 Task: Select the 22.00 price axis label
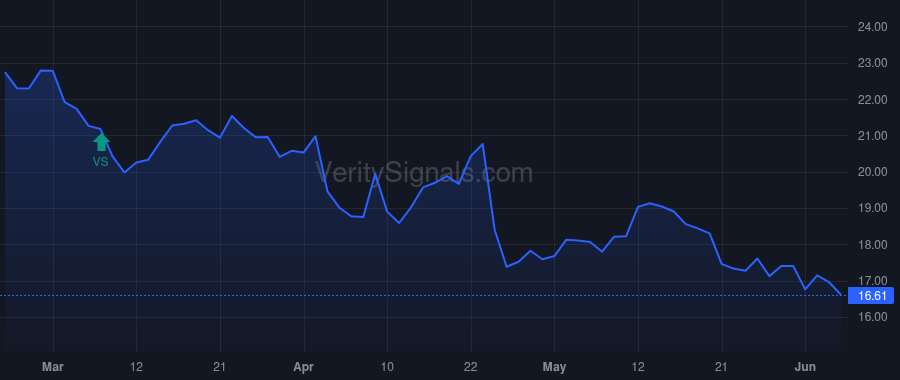[x=872, y=100]
